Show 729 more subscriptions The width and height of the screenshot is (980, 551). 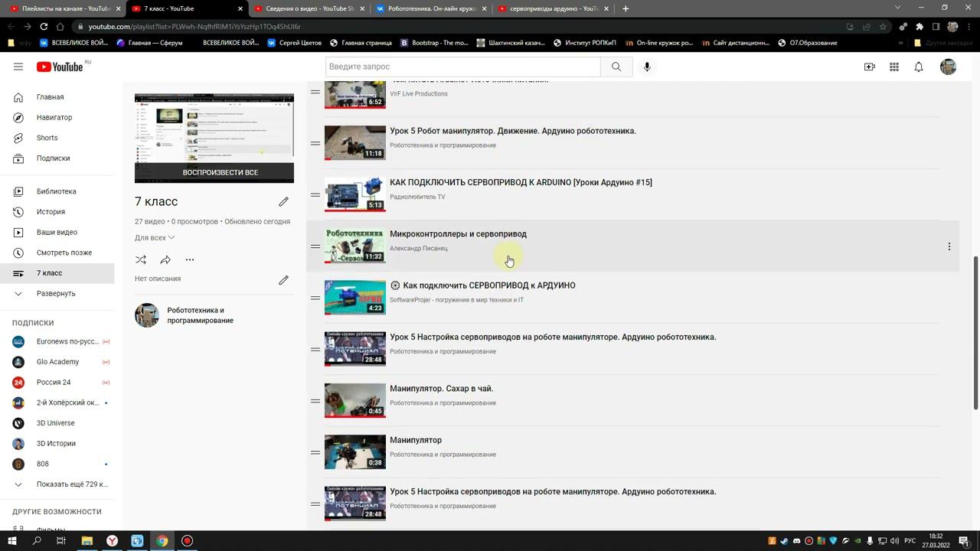[x=57, y=484]
